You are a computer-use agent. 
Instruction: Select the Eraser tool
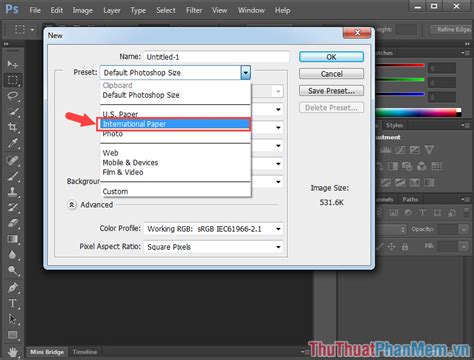point(13,223)
